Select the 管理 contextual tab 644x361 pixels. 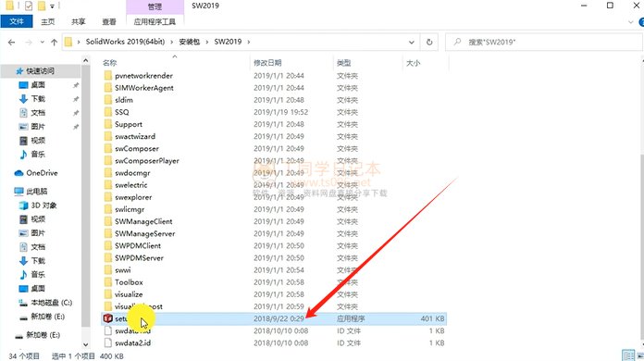tap(155, 6)
